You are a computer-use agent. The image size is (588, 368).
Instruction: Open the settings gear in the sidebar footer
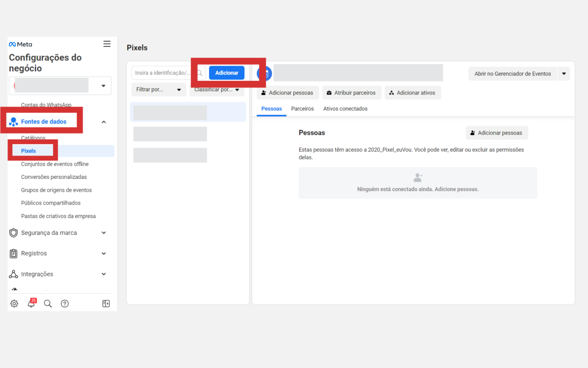14,303
